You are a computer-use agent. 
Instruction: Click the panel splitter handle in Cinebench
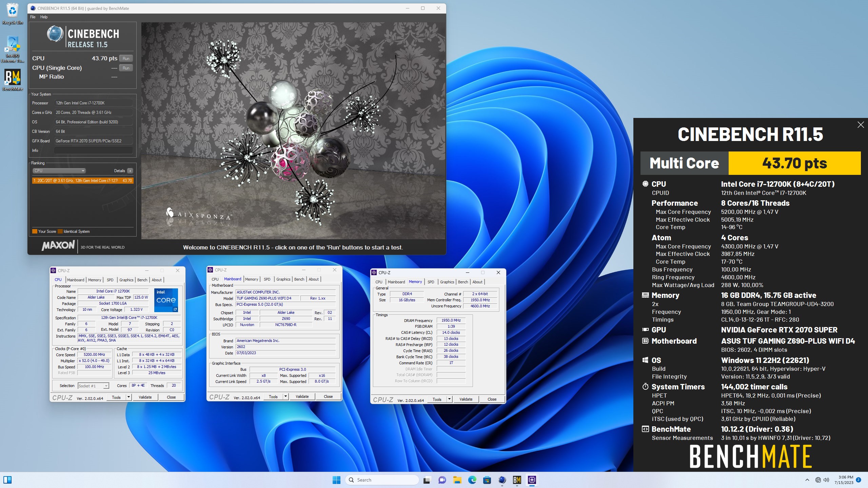pyautogui.click(x=139, y=137)
